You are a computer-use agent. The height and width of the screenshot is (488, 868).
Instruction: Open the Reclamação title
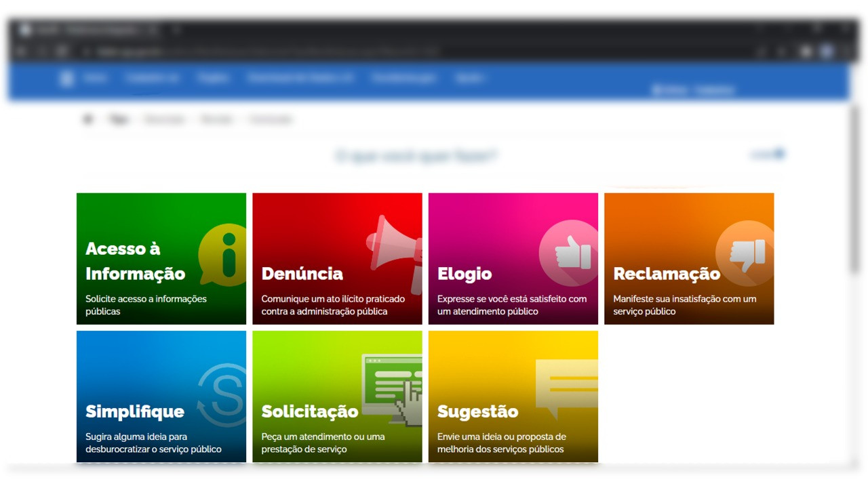667,274
